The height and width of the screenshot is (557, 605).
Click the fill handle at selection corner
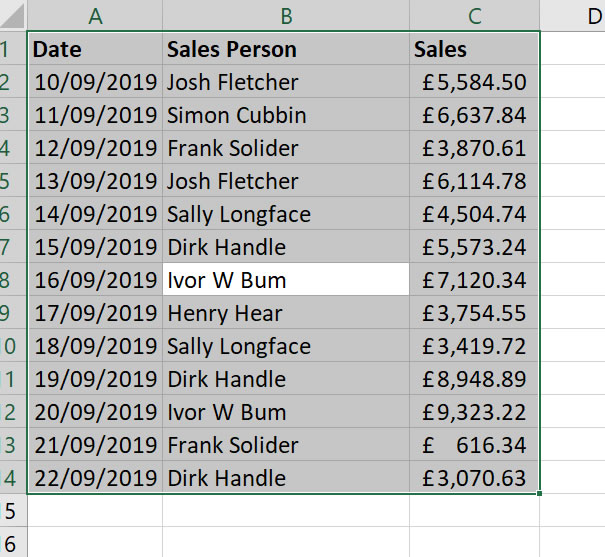pos(540,493)
